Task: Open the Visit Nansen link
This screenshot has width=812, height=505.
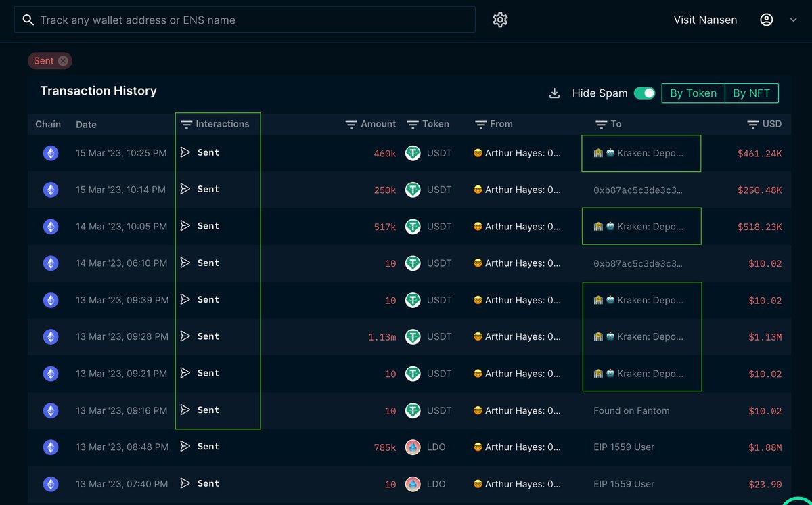Action: click(x=705, y=20)
